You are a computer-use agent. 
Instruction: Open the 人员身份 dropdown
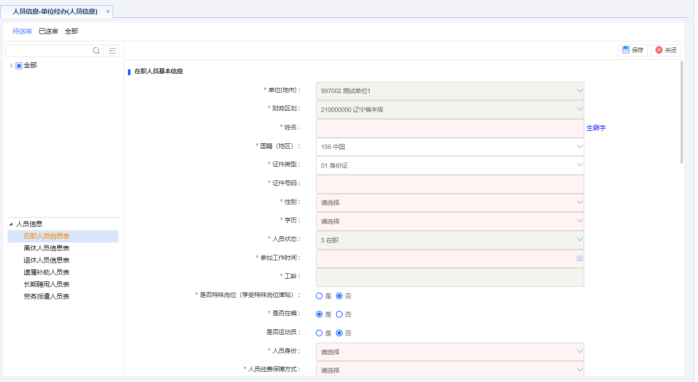pos(450,352)
